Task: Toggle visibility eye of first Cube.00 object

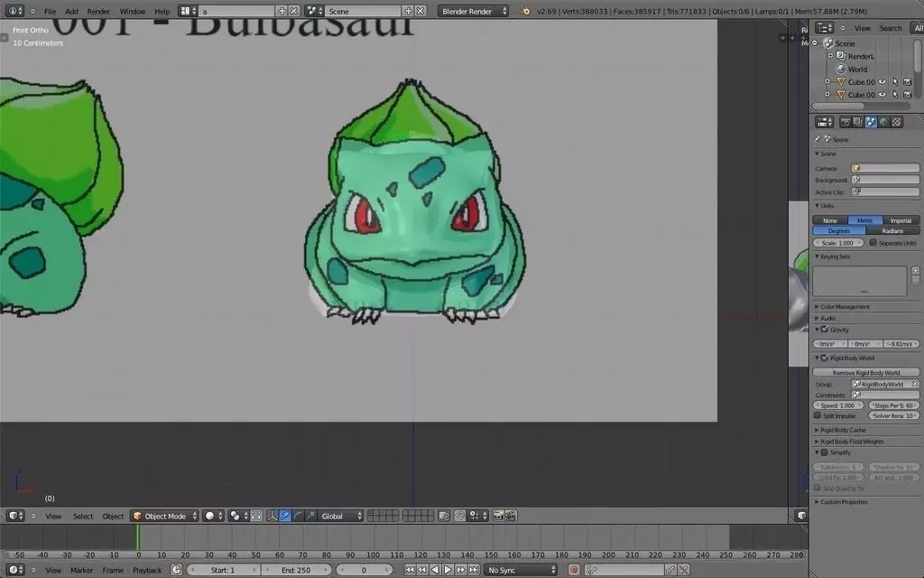Action: point(882,82)
